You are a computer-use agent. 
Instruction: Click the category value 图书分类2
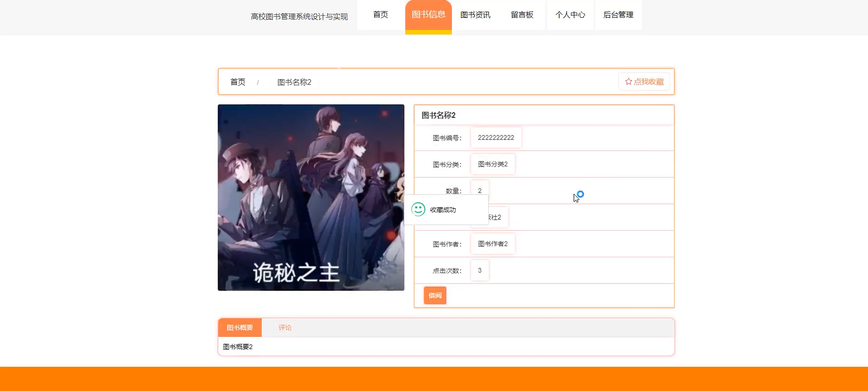493,164
